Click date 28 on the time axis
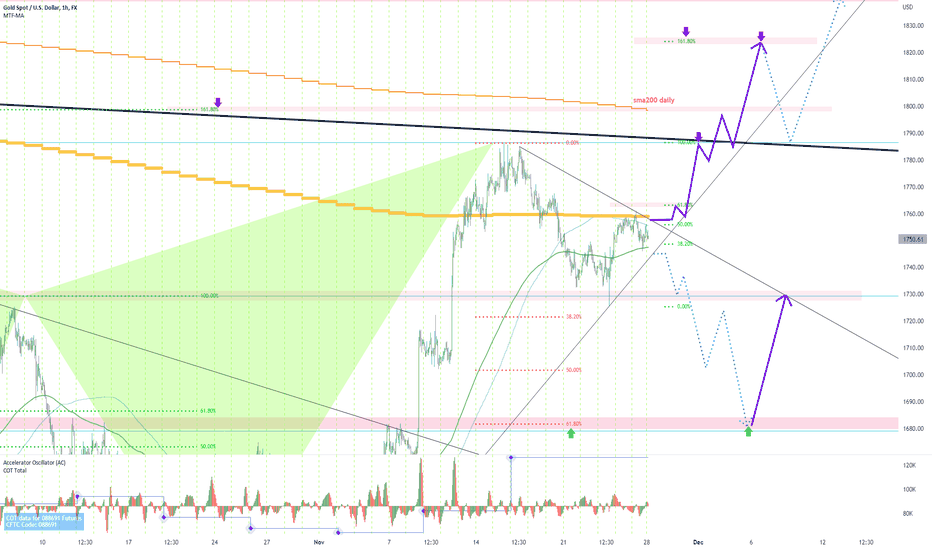Image resolution: width=932 pixels, height=550 pixels. 647,542
